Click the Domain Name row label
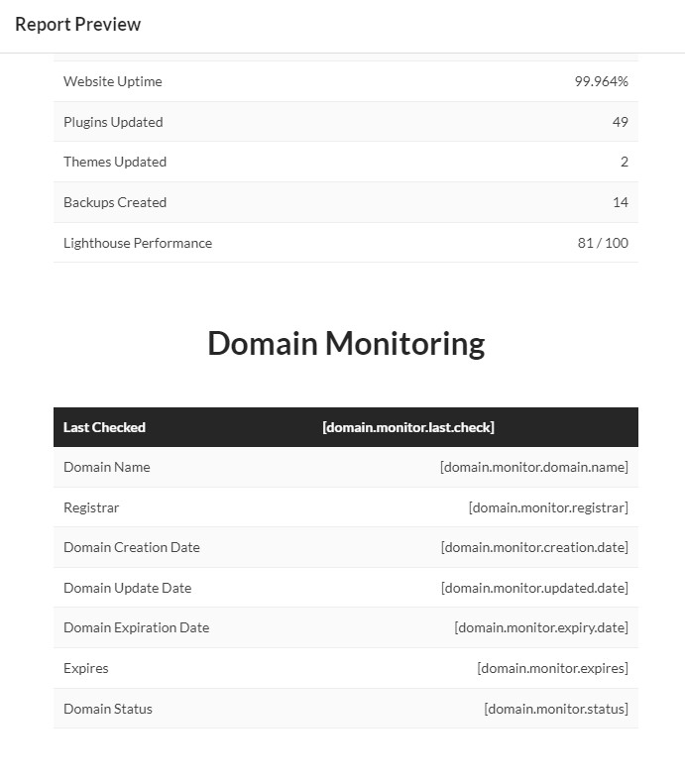Viewport: 685px width, 784px height. 107,467
